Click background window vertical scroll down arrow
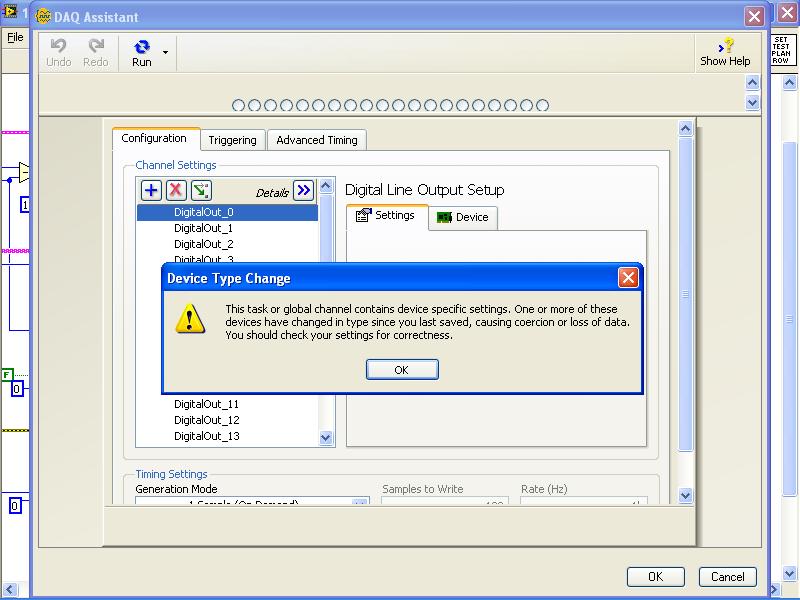 pos(790,573)
